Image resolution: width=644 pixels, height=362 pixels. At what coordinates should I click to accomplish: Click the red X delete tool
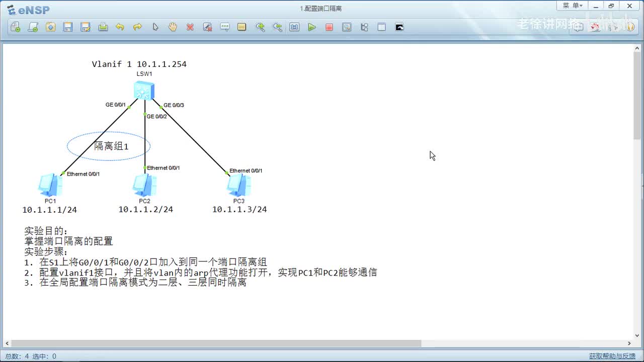(190, 27)
